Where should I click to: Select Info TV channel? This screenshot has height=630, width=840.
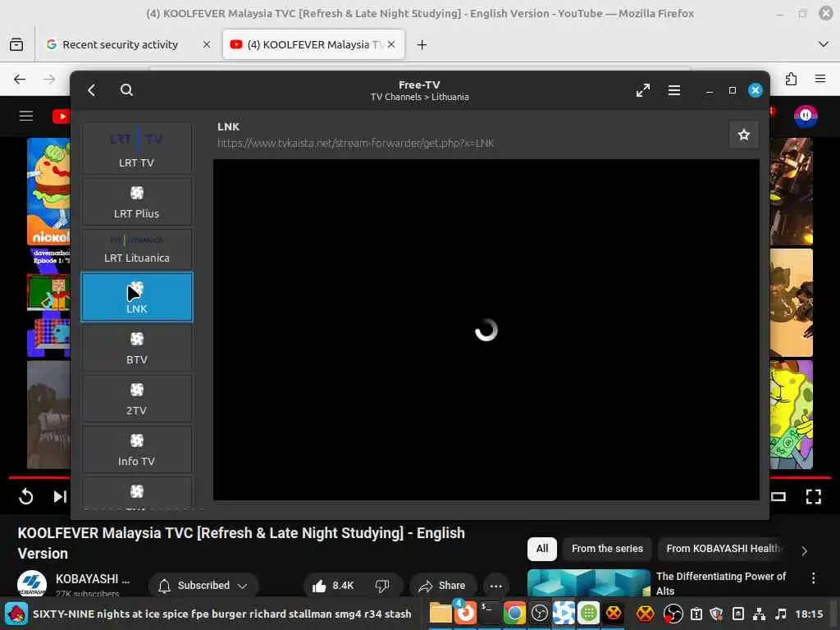137,450
